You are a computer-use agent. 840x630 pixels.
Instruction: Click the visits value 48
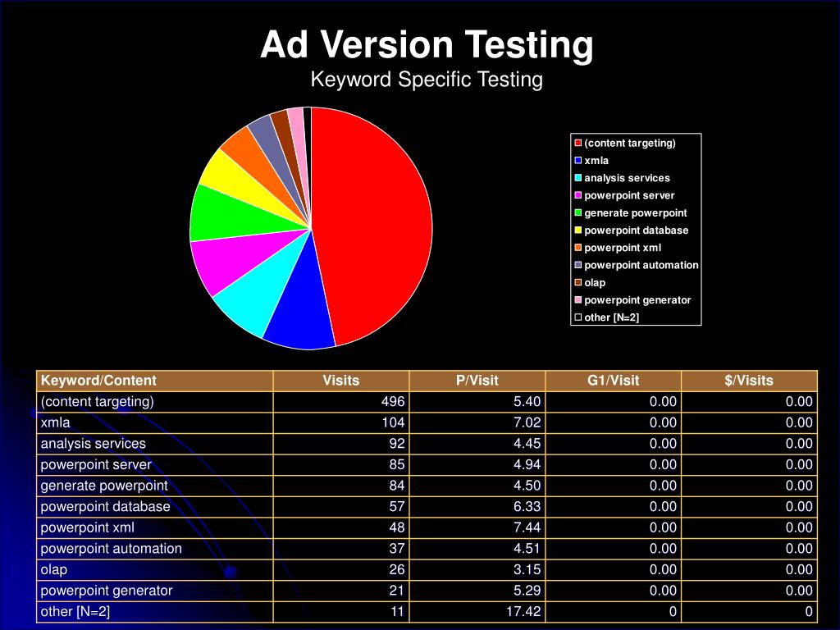click(397, 527)
